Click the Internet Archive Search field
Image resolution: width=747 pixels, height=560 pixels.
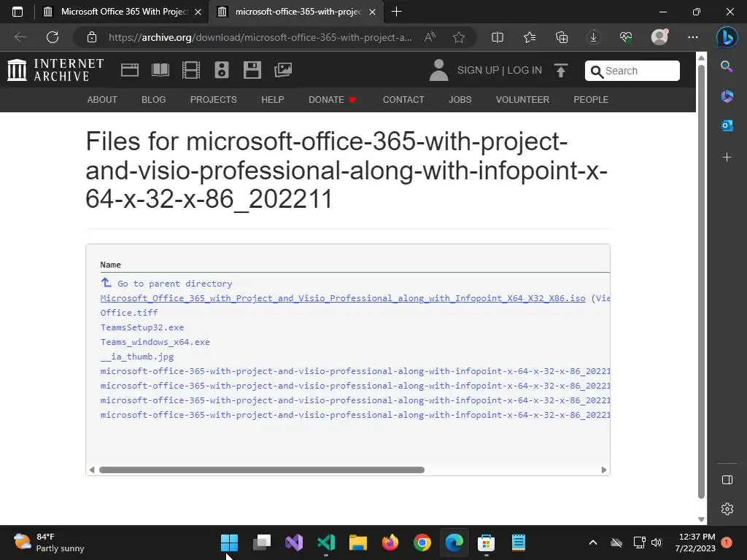[x=632, y=71]
